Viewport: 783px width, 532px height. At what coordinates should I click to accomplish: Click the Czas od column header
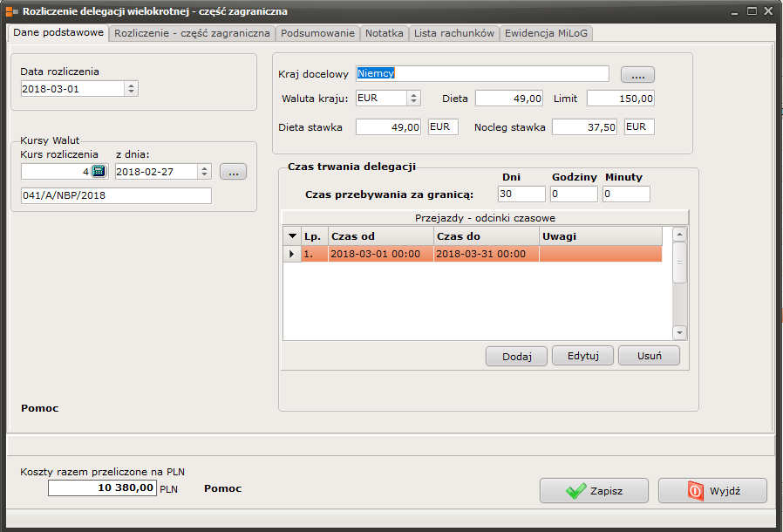[380, 235]
